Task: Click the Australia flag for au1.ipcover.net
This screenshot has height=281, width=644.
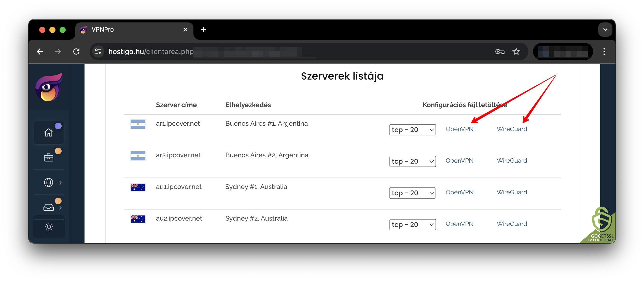Action: (138, 187)
